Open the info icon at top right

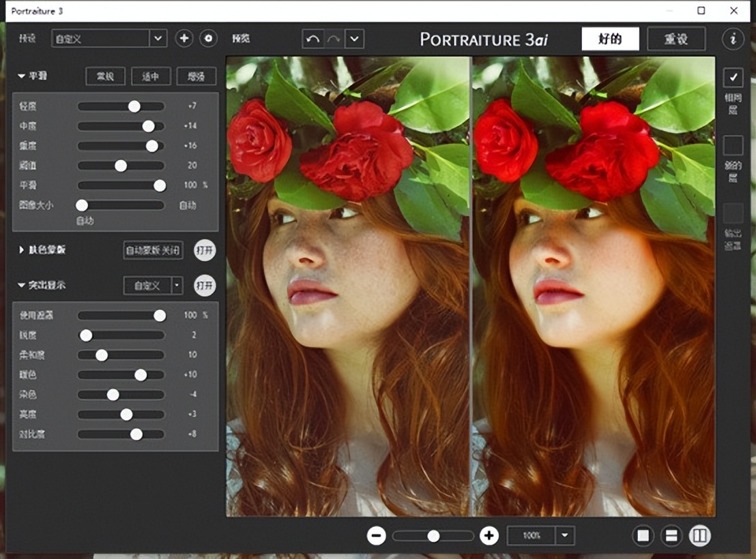[733, 39]
